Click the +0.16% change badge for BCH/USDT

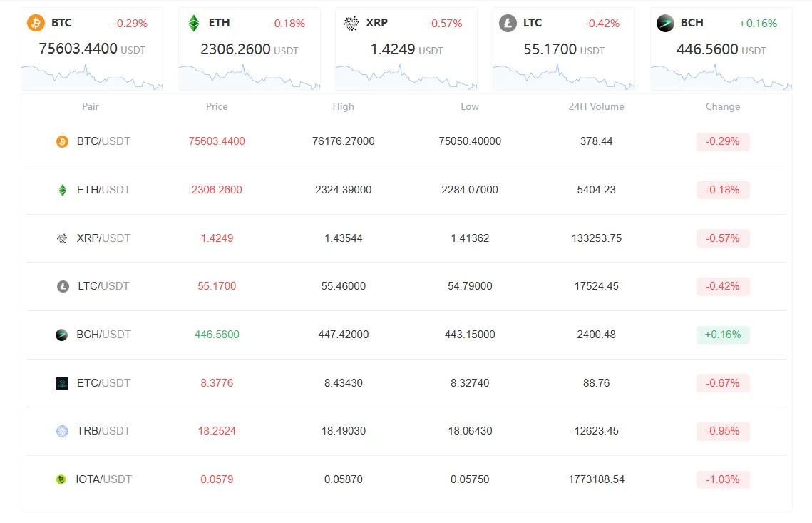(x=723, y=335)
